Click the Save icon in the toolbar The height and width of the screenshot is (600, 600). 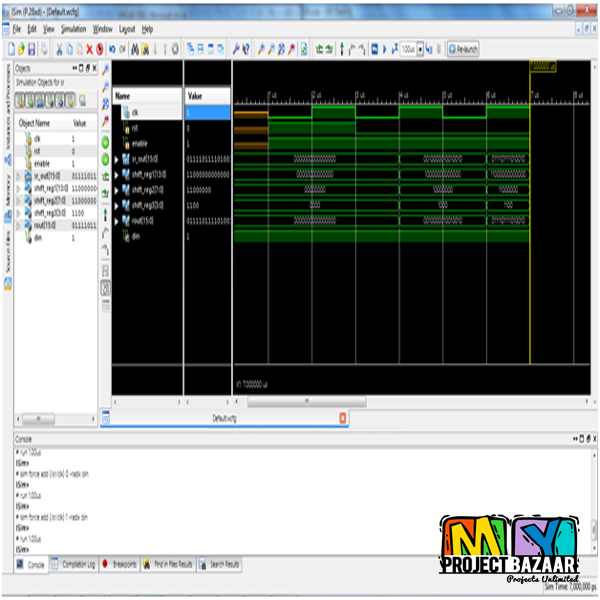coord(32,48)
